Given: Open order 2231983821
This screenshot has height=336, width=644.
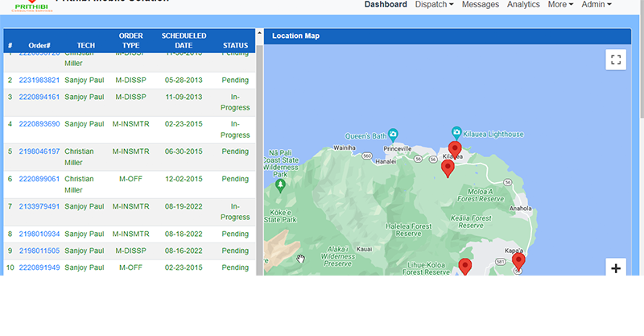Looking at the screenshot, I should [x=39, y=81].
